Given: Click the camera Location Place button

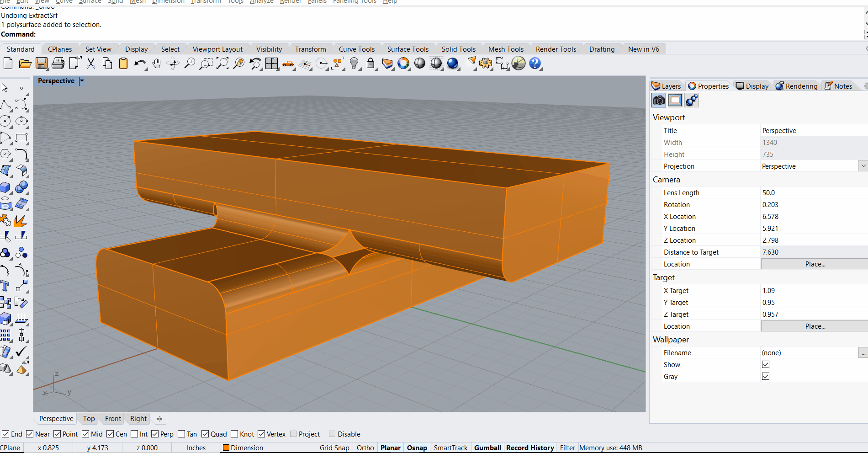Looking at the screenshot, I should [815, 264].
